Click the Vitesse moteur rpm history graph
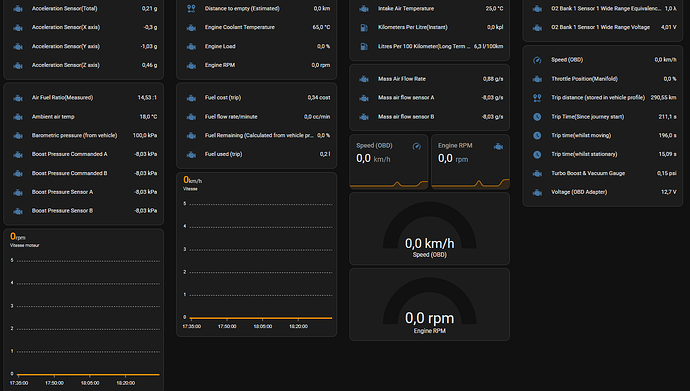Viewport: 690px width, 391px height. tap(84, 310)
